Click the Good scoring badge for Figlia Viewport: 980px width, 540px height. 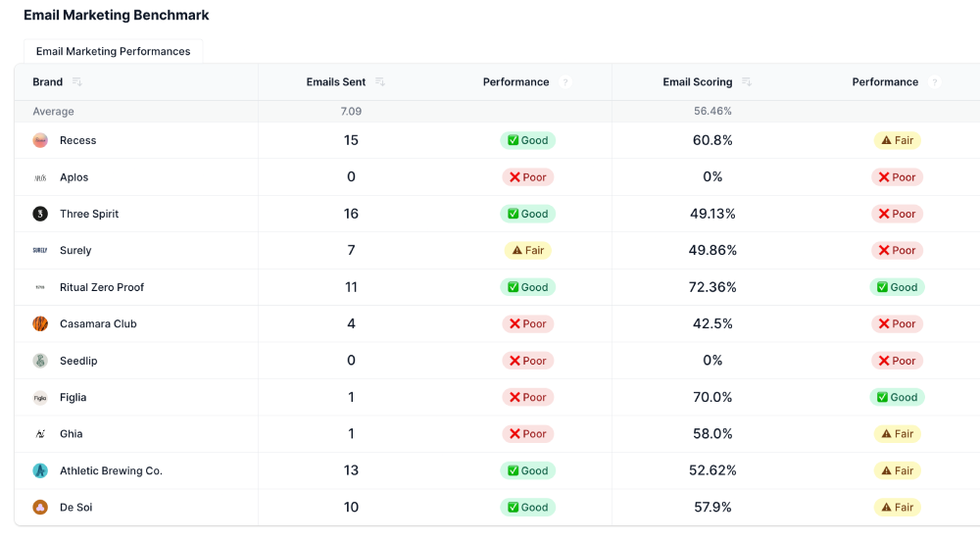click(897, 398)
